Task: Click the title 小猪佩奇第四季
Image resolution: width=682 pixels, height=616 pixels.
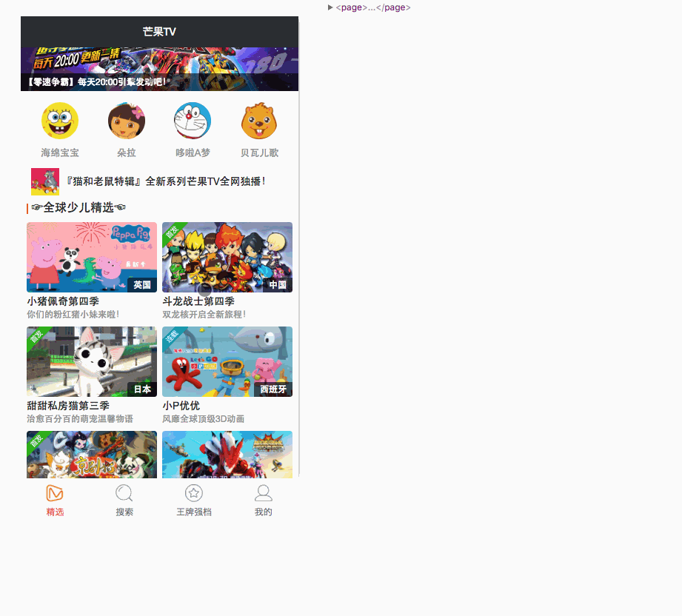Action: (63, 301)
